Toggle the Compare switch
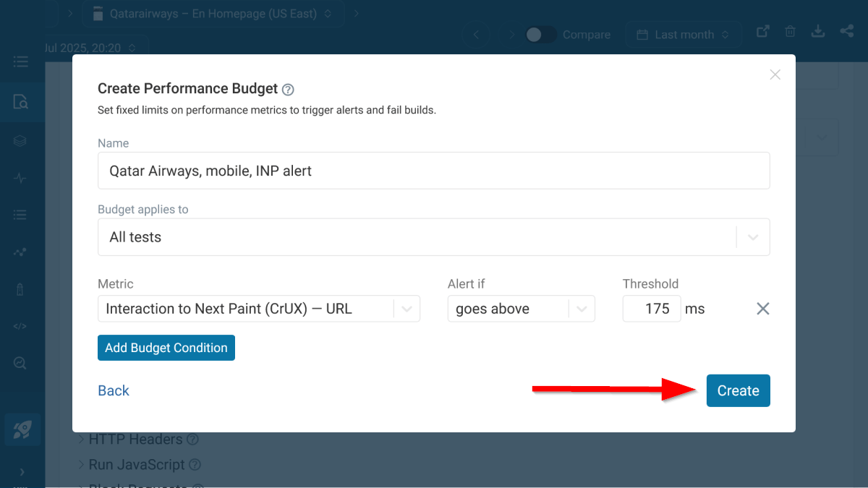 click(540, 34)
